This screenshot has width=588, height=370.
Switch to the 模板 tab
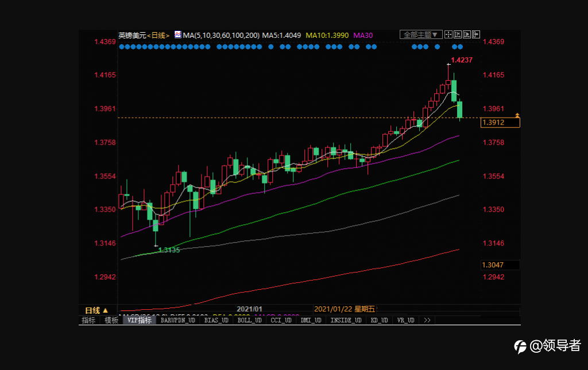click(111, 320)
